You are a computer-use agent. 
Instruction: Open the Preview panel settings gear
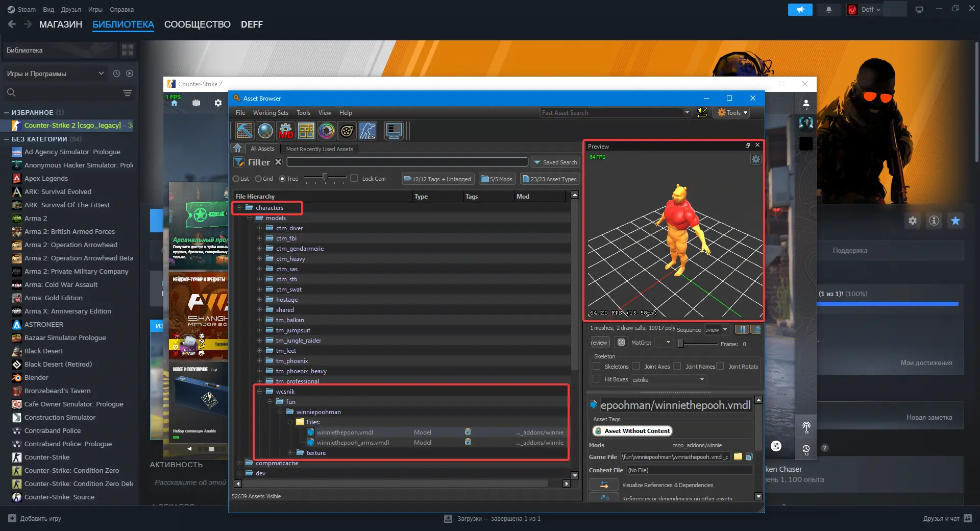(x=756, y=159)
